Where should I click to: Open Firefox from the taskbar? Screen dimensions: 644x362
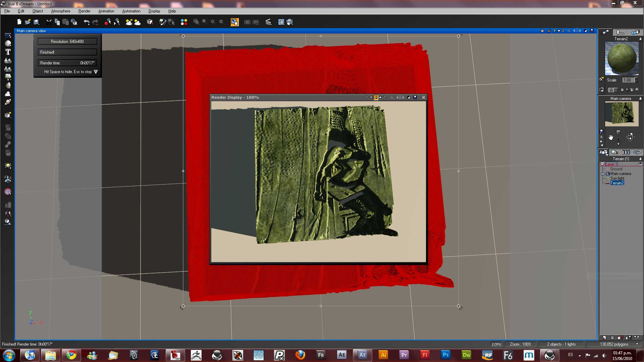click(x=300, y=355)
